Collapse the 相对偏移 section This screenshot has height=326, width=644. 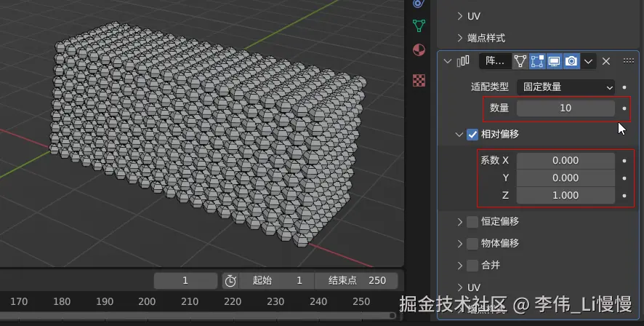[459, 135]
